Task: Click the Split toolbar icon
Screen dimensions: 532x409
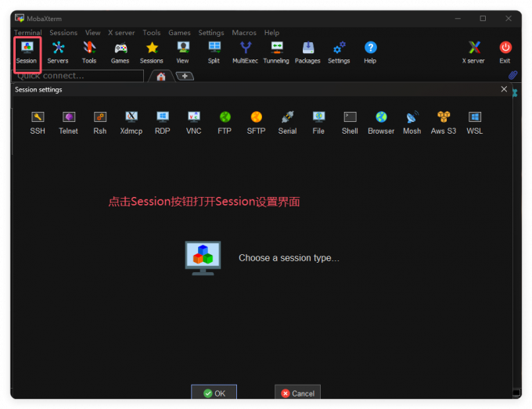Action: (x=214, y=53)
